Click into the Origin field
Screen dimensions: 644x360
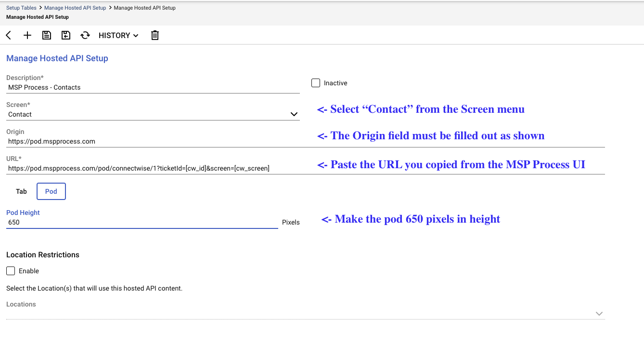tap(306, 141)
